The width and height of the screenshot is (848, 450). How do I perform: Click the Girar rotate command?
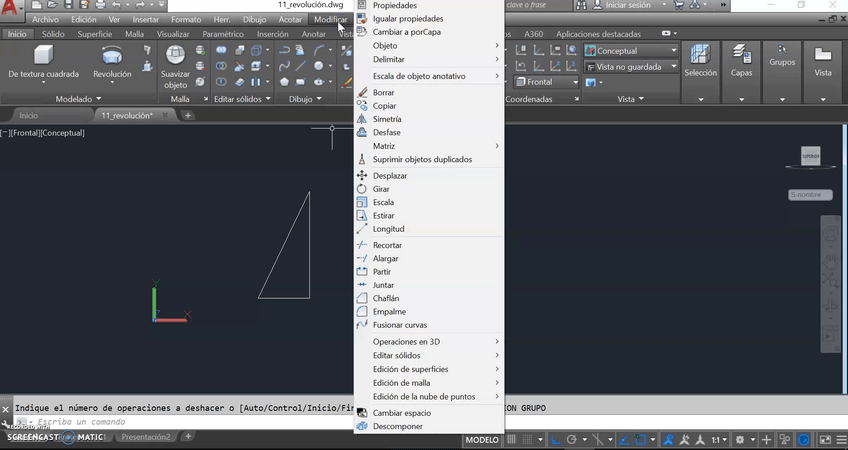point(382,189)
